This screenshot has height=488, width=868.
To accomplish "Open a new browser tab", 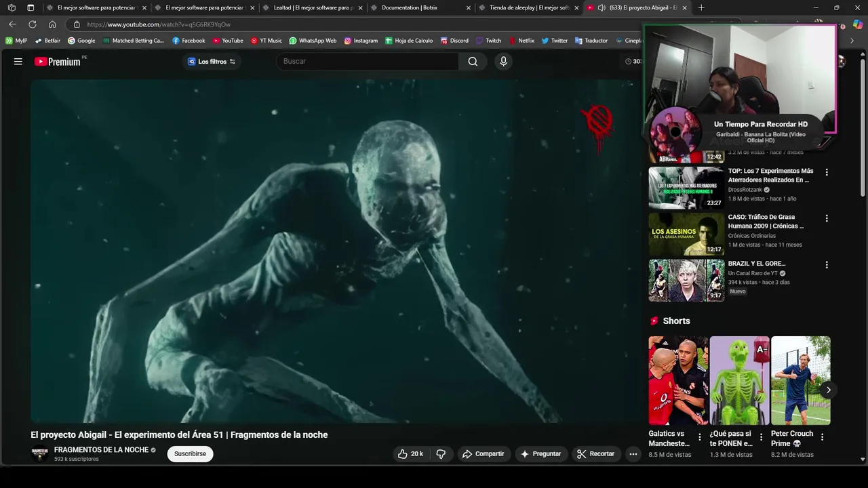I will (x=701, y=7).
